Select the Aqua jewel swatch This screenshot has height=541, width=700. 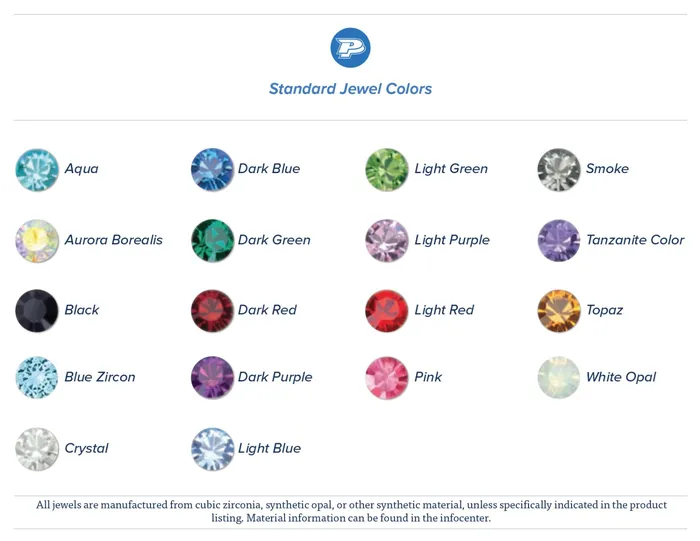37,170
